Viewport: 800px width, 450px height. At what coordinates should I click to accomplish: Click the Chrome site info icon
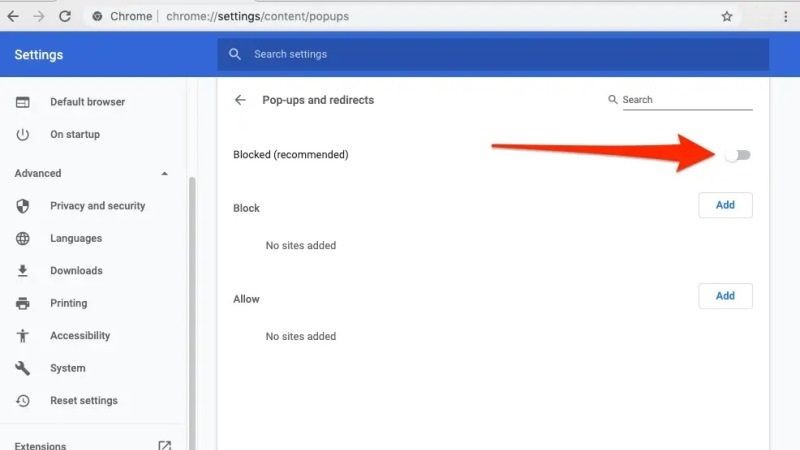click(x=97, y=16)
